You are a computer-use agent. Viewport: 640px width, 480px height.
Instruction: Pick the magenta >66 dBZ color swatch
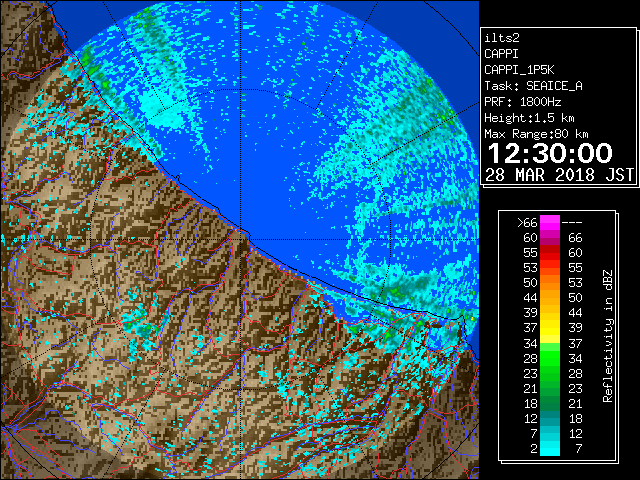pyautogui.click(x=550, y=223)
